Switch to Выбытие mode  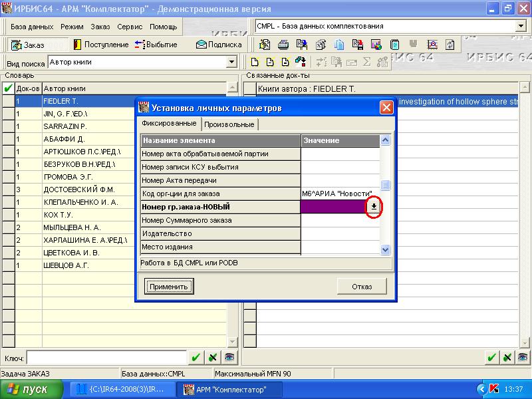click(x=156, y=45)
